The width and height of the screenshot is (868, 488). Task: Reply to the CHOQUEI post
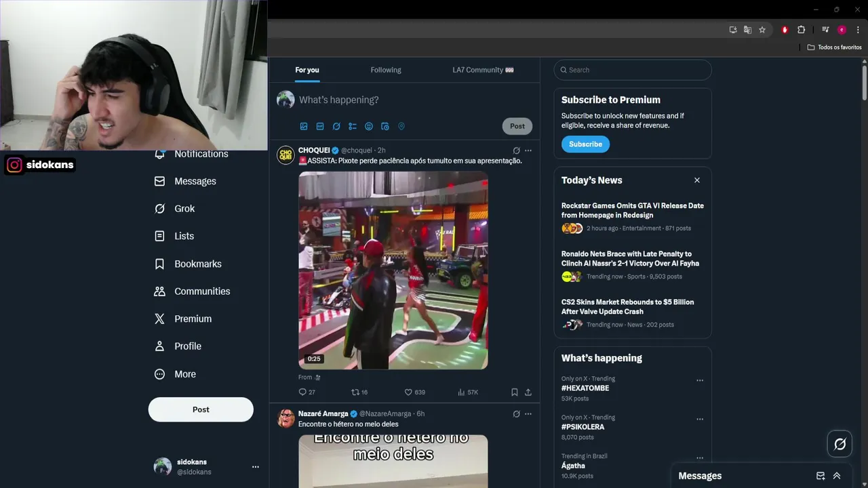pos(307,392)
